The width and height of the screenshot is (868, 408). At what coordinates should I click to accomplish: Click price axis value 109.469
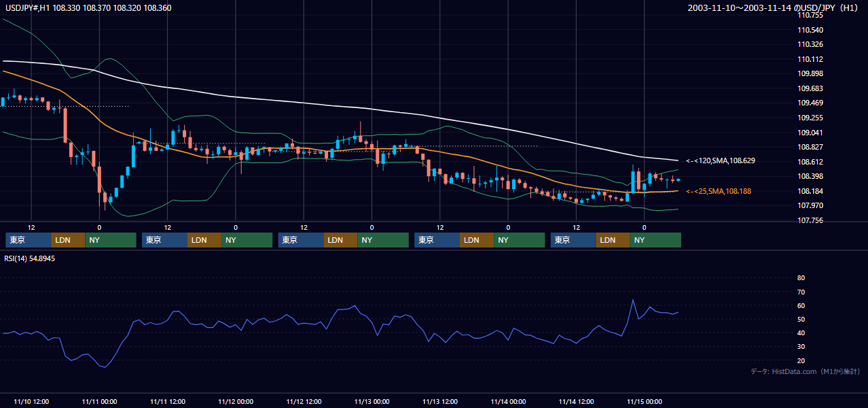click(x=810, y=103)
